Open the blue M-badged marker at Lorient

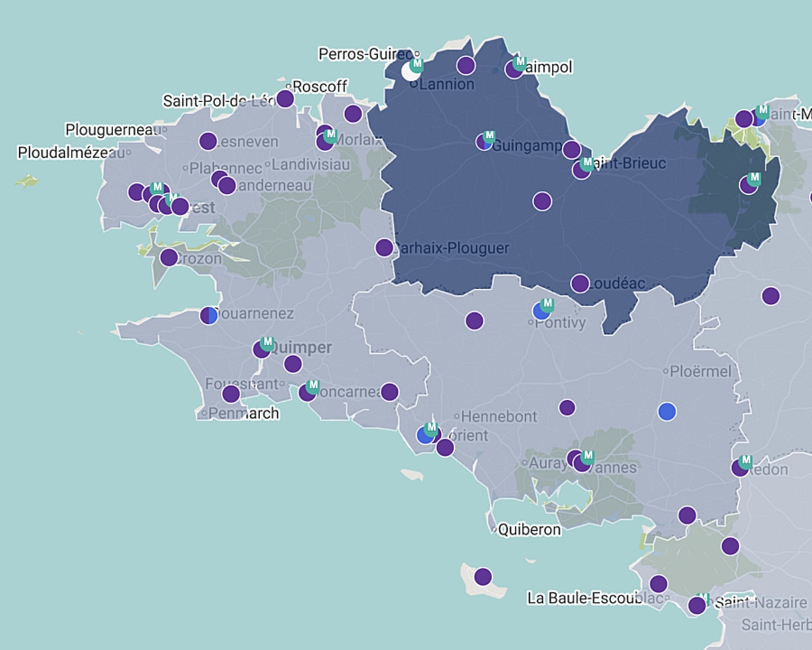point(426,435)
